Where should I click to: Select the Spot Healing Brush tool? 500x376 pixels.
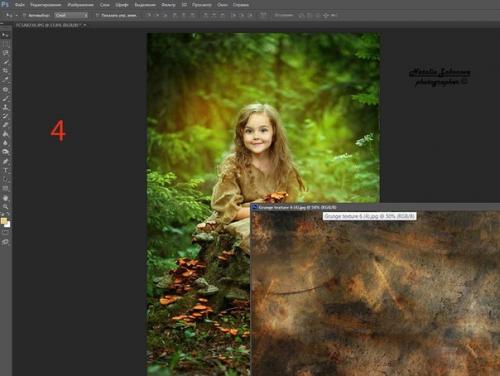pos(5,89)
